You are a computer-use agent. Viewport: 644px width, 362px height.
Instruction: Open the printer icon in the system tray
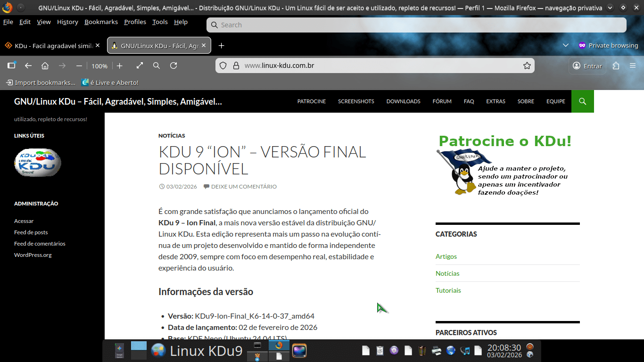(437, 351)
